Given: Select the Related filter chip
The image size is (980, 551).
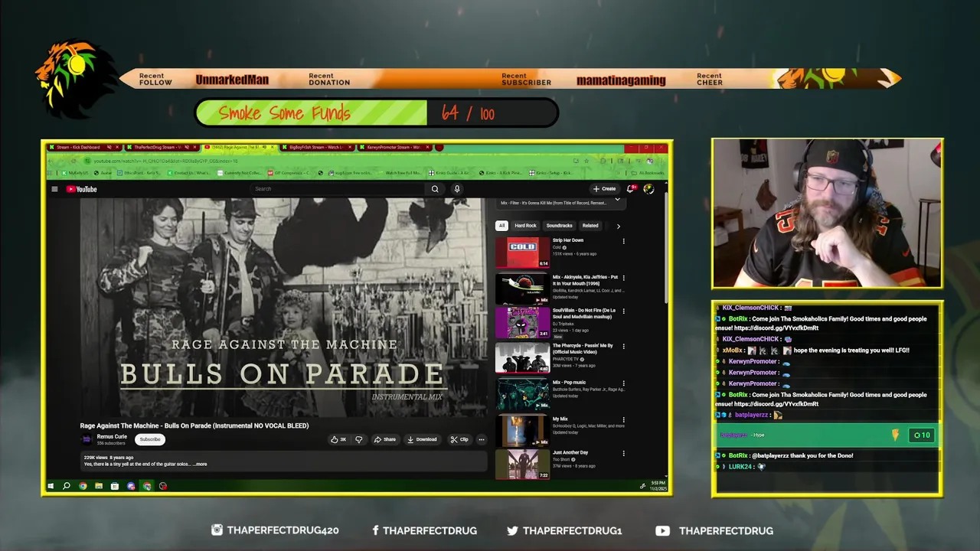Looking at the screenshot, I should tap(590, 226).
